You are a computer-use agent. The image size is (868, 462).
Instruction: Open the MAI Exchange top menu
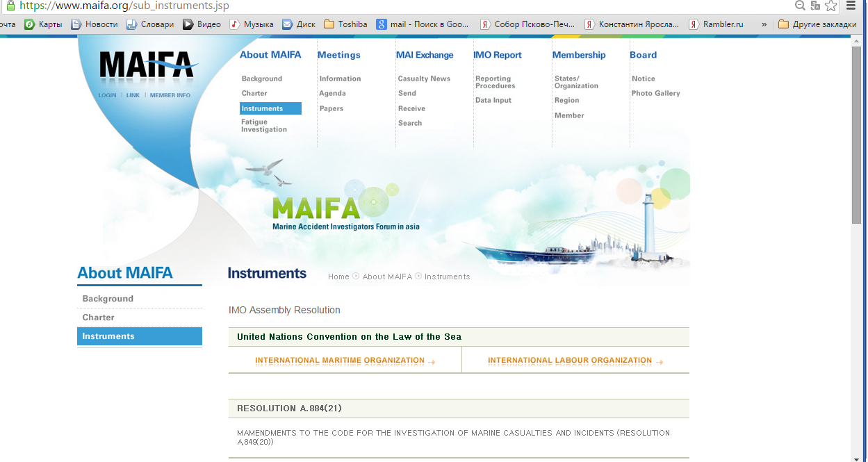coord(425,55)
